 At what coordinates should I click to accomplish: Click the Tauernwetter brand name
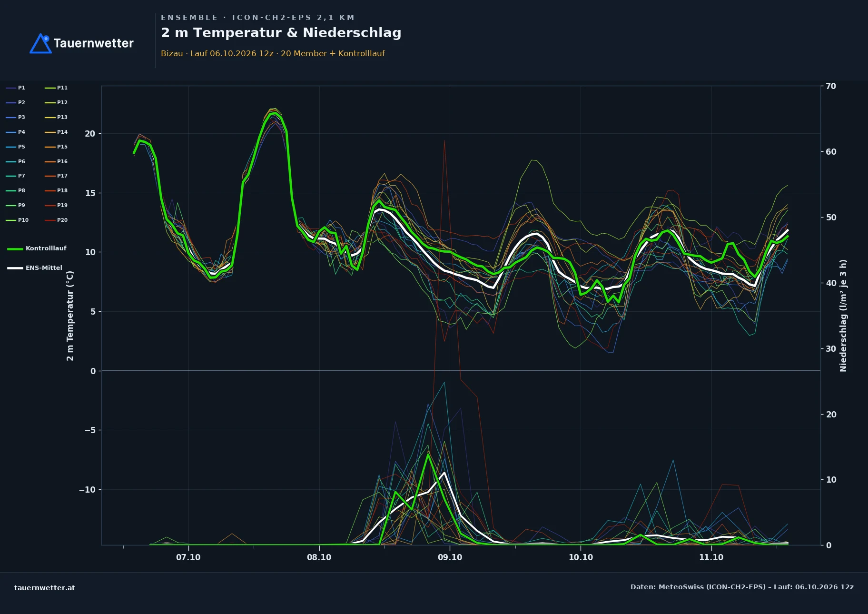94,43
